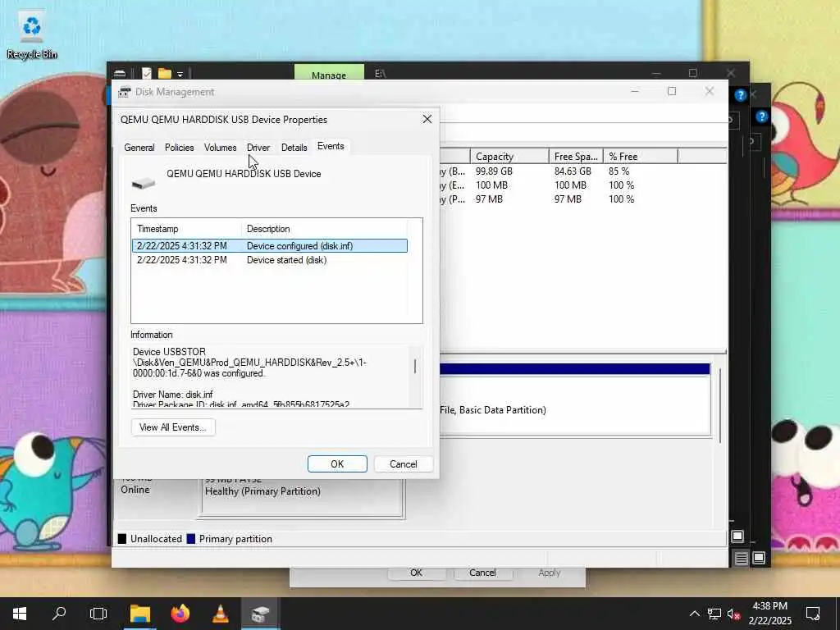Open File Explorer from the taskbar
The height and width of the screenshot is (630, 840).
coord(139,614)
